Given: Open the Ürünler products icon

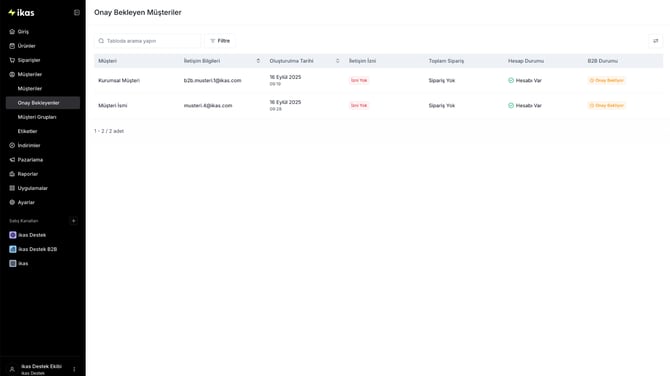Looking at the screenshot, I should pos(12,46).
